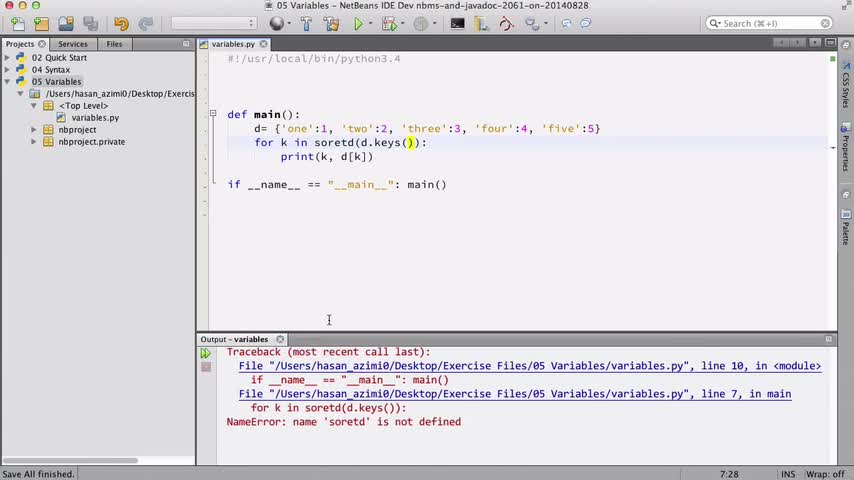Collapse the <Top Level> package node
This screenshot has width=854, height=480.
[33, 105]
